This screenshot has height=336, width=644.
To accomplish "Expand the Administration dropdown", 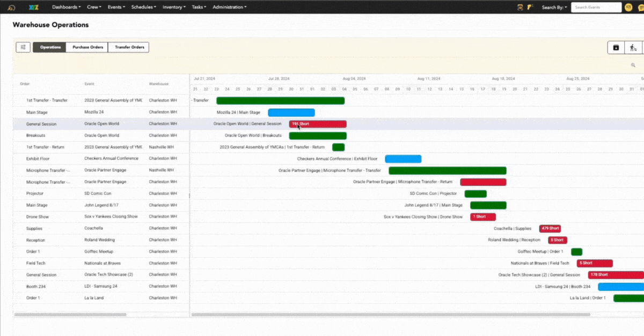I will [229, 8].
